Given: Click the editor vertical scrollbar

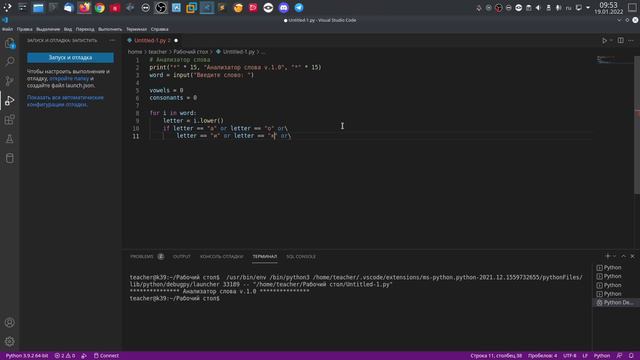Looking at the screenshot, I should point(637,125).
